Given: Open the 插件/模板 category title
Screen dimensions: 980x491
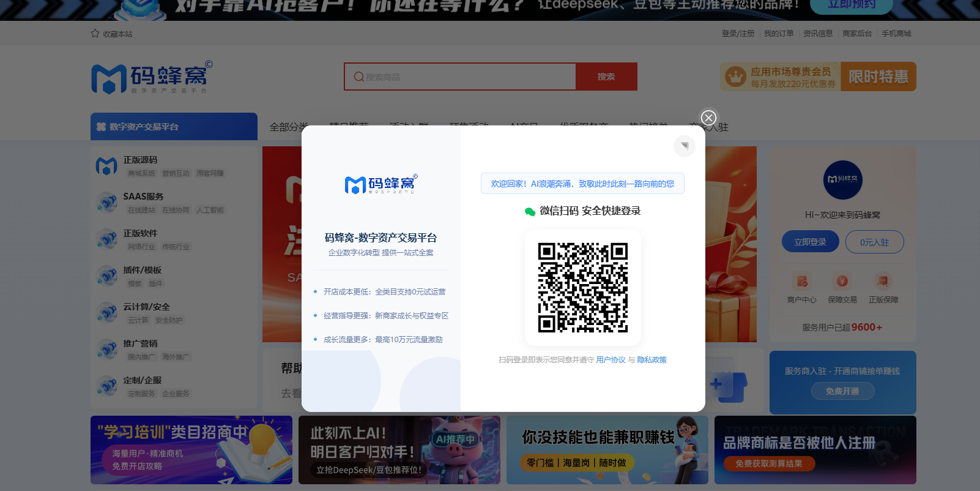Looking at the screenshot, I should 143,270.
